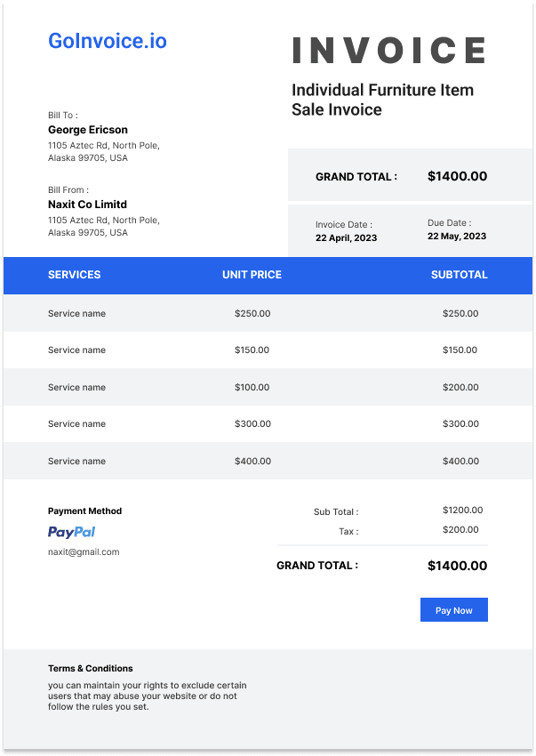Viewport: 536px width, 756px height.
Task: Click the Naxit Co Limitd sender name
Action: click(87, 205)
